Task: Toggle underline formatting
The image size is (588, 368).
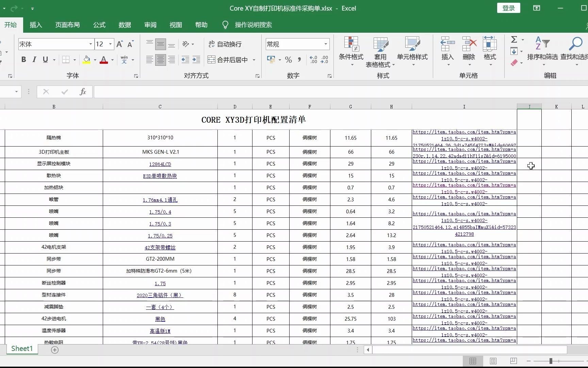Action: (45, 60)
